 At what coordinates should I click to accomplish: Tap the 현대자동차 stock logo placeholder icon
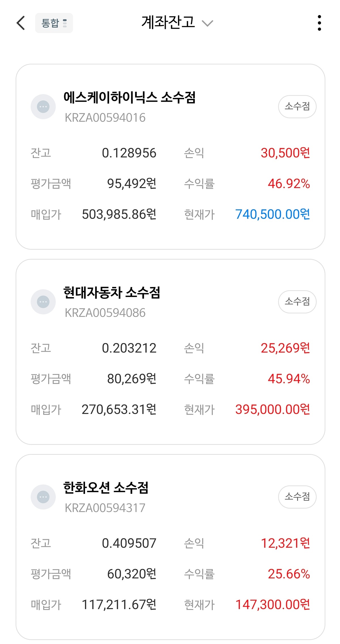(x=43, y=302)
